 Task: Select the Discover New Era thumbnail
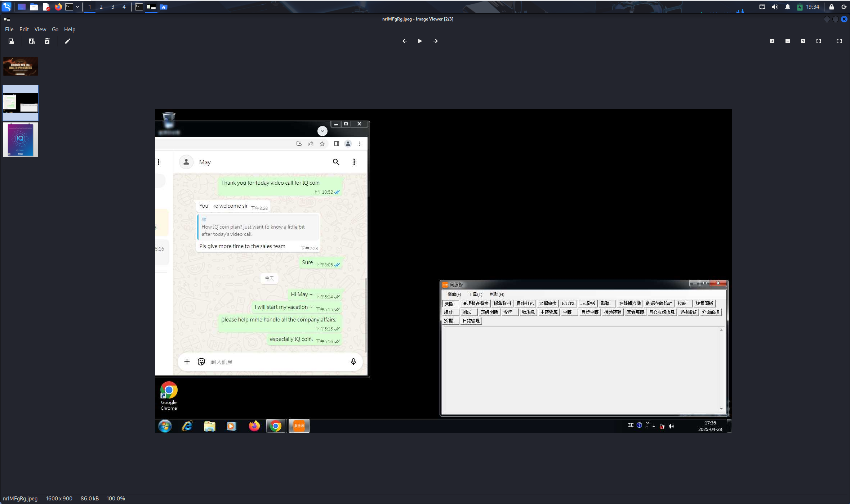21,66
